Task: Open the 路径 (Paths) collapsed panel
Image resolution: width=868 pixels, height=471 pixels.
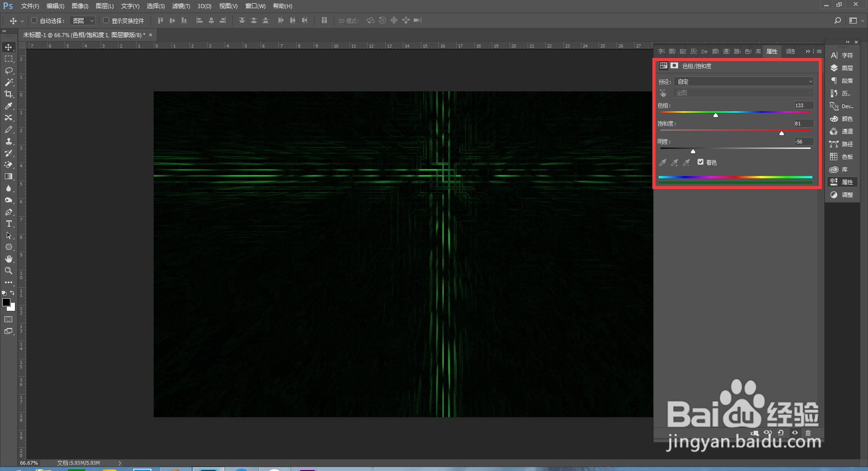Action: pyautogui.click(x=842, y=144)
